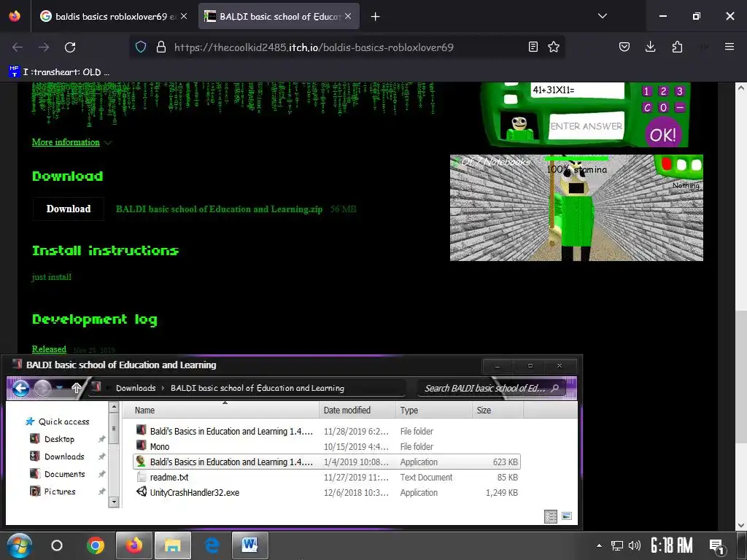Open Word from taskbar
Screen dimensions: 747x560
coord(249,545)
